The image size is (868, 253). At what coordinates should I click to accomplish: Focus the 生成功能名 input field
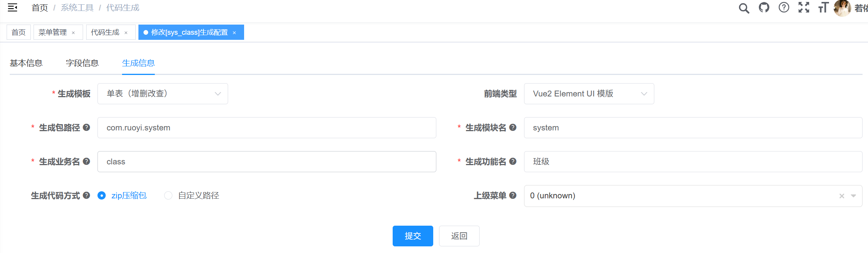(693, 162)
